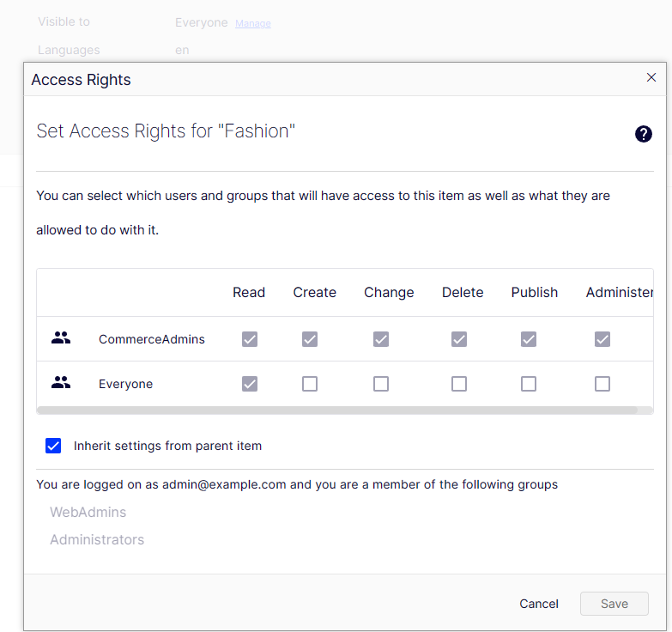Enable Publish for Everyone
Viewport: 672px width, 632px height.
(x=529, y=384)
